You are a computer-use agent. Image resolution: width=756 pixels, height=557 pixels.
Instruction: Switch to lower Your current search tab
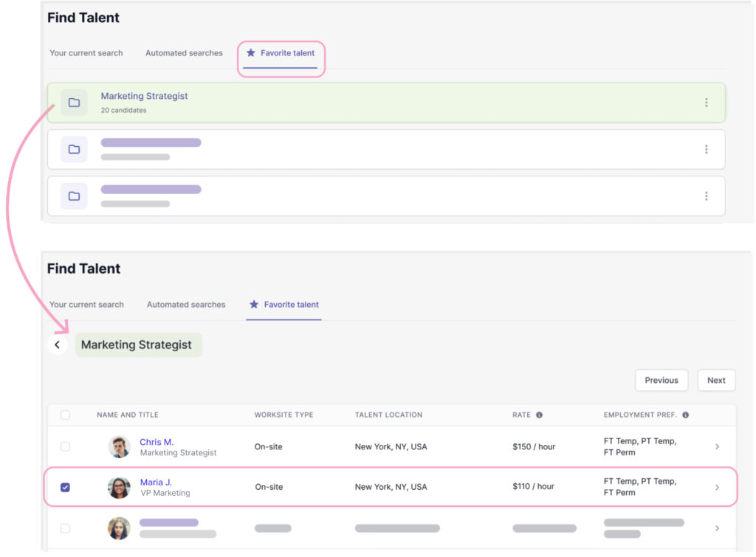(x=86, y=304)
